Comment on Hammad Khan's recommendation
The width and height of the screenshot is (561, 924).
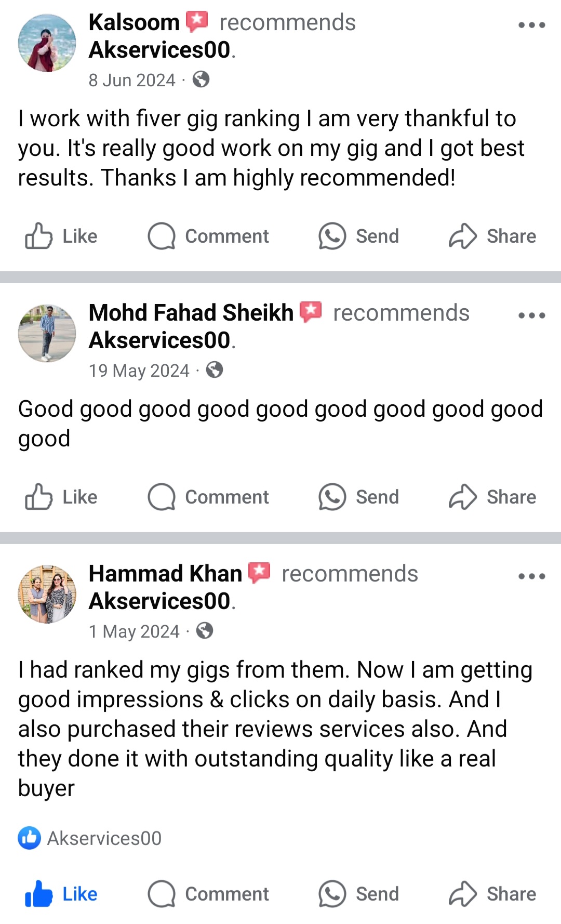[208, 894]
